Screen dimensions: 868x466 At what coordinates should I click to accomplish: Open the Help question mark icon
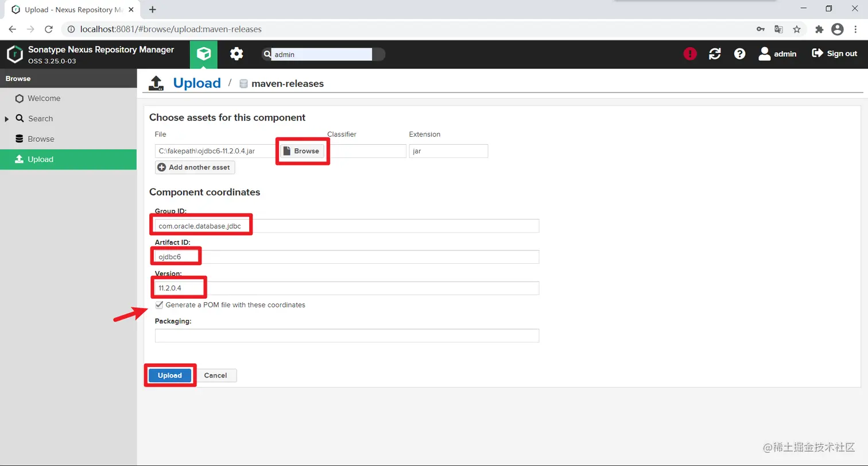(x=740, y=54)
